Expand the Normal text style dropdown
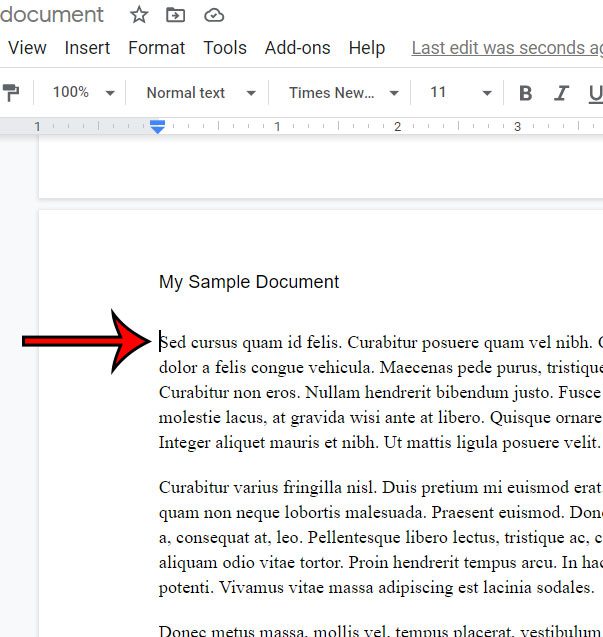 (x=200, y=93)
